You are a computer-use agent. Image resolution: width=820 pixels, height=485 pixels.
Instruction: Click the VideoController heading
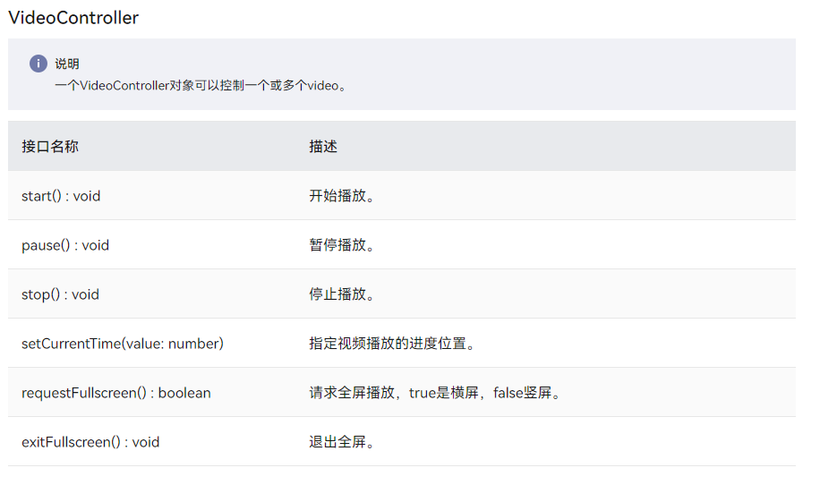click(x=74, y=18)
